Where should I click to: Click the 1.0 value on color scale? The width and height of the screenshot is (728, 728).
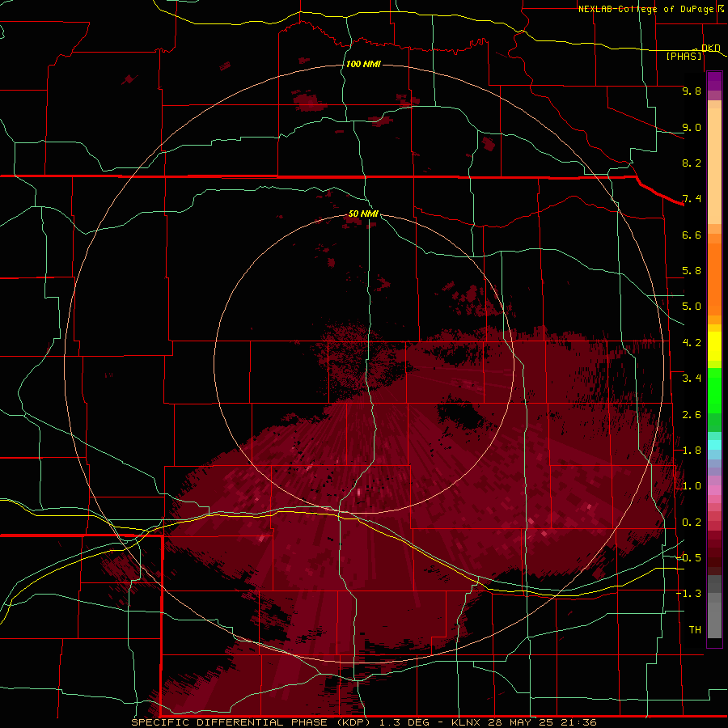tap(692, 486)
